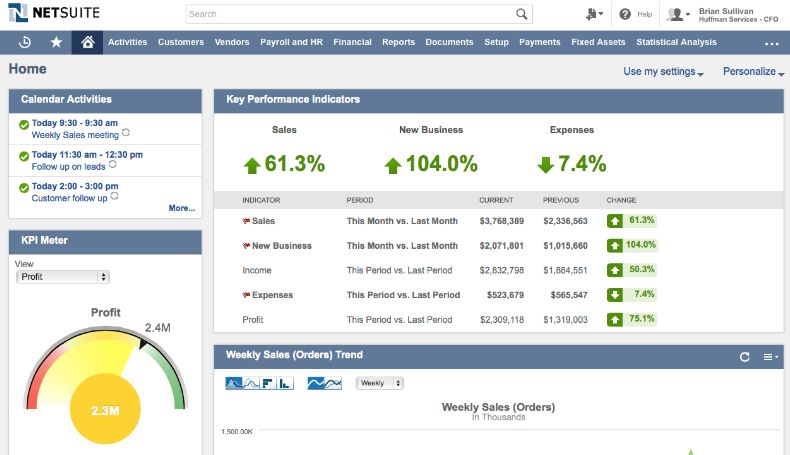
Task: Open the Statistical Analysis menu
Action: [x=676, y=42]
